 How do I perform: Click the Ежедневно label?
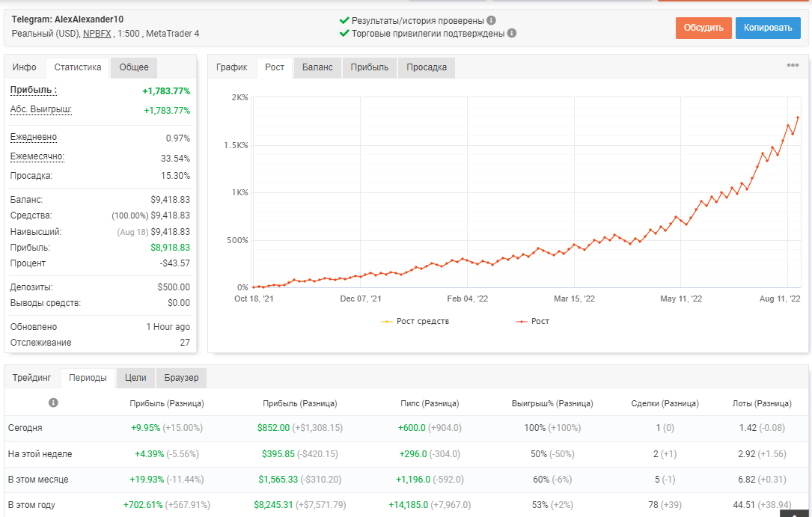[x=34, y=137]
